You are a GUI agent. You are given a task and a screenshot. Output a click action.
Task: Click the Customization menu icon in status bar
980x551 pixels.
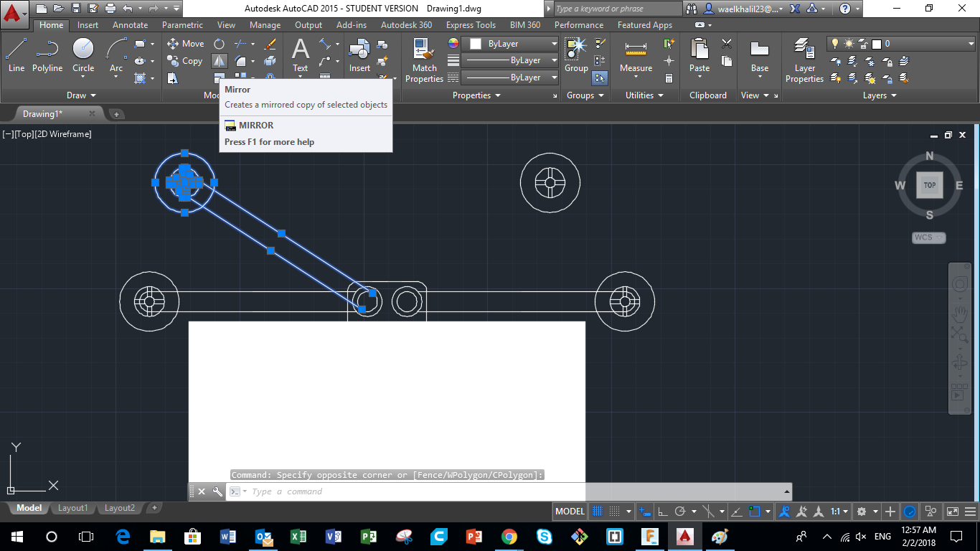970,512
